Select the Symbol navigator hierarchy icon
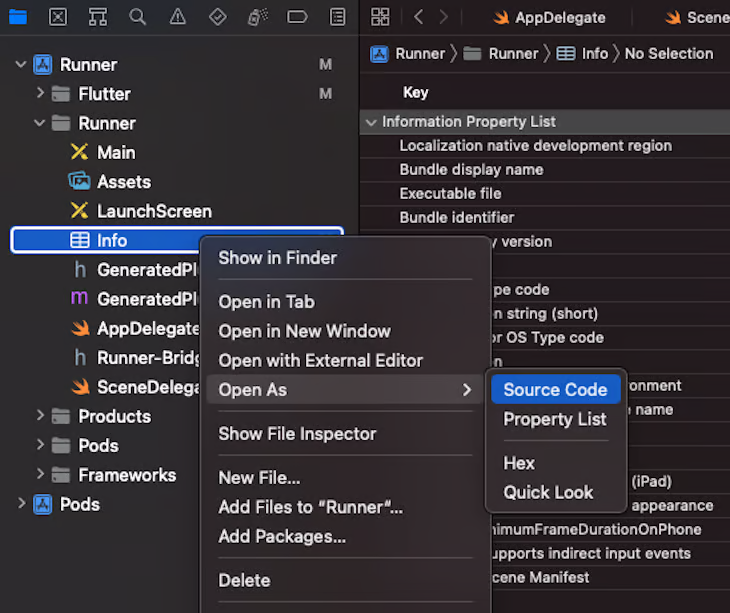The image size is (730, 613). tap(98, 17)
